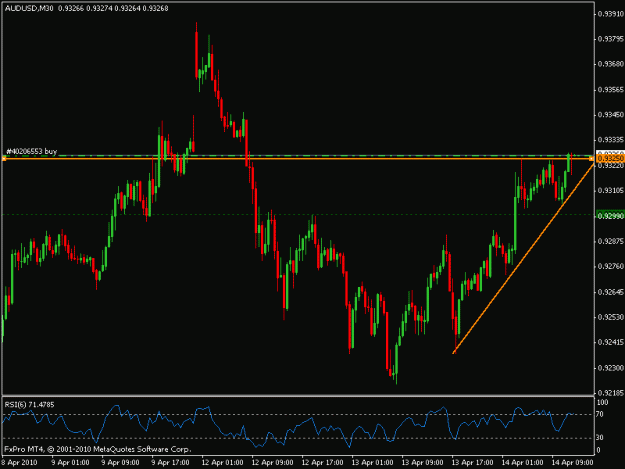Click price scale value 0.92875
The height and width of the screenshot is (469, 625).
(x=611, y=241)
